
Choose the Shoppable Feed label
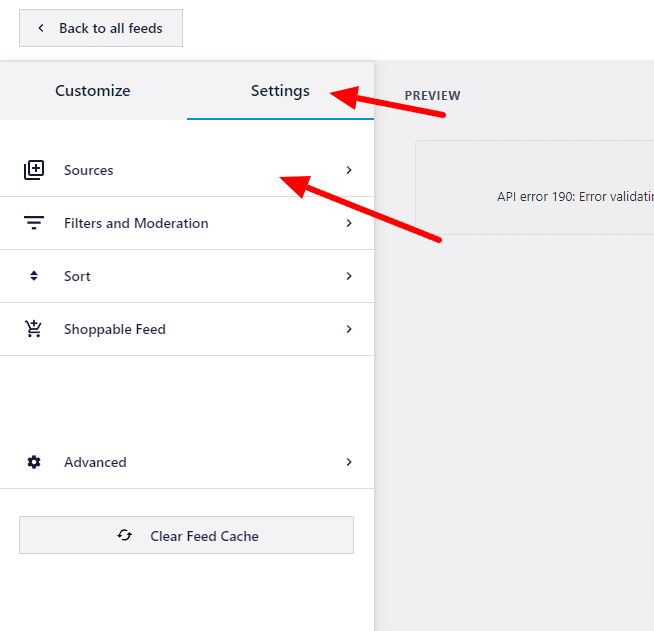(115, 329)
